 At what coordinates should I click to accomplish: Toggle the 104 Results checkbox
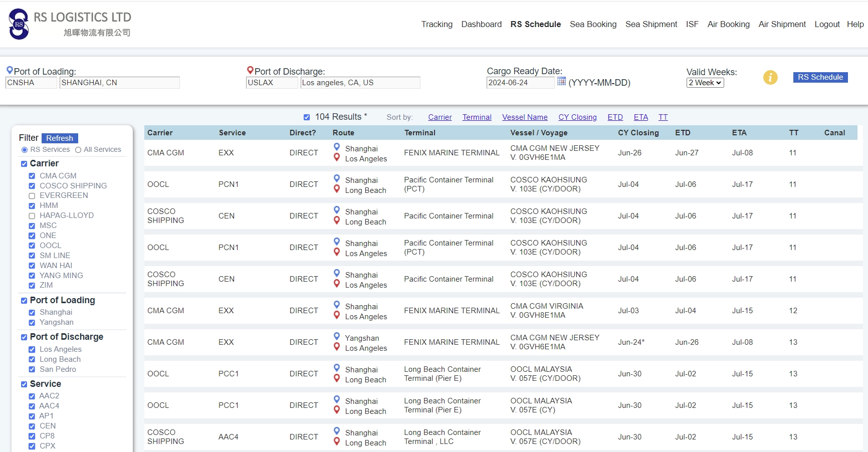pyautogui.click(x=307, y=117)
